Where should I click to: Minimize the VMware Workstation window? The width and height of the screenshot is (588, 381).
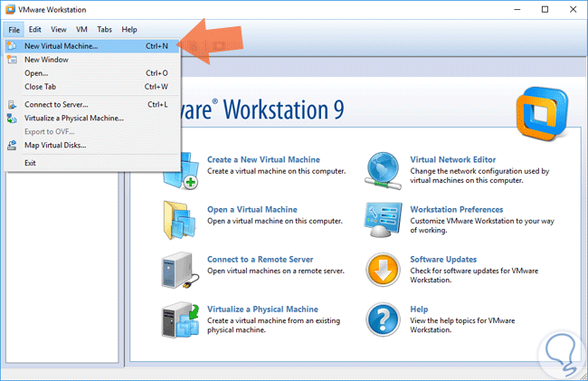(x=517, y=9)
